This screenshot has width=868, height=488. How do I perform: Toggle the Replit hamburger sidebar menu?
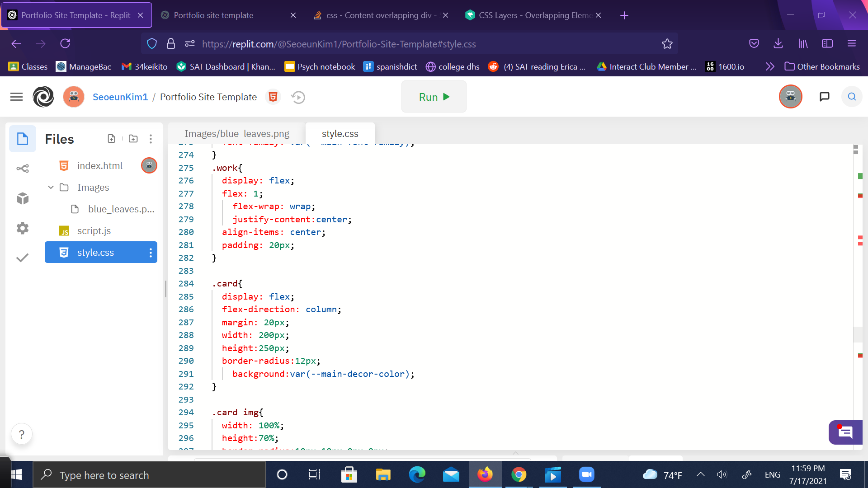tap(16, 97)
